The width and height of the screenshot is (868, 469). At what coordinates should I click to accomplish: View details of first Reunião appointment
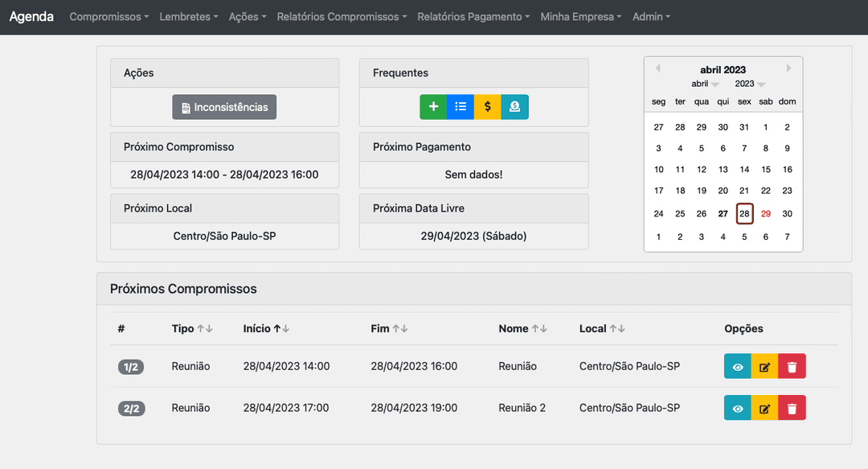[x=738, y=366]
